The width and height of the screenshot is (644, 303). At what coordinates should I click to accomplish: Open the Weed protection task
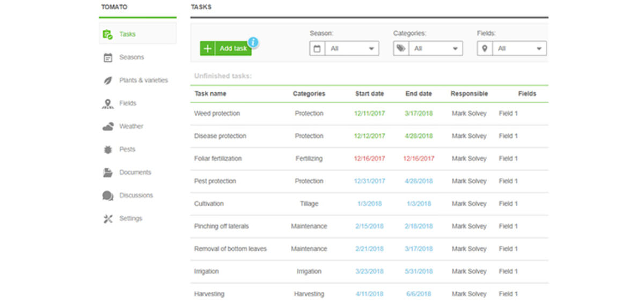(217, 114)
